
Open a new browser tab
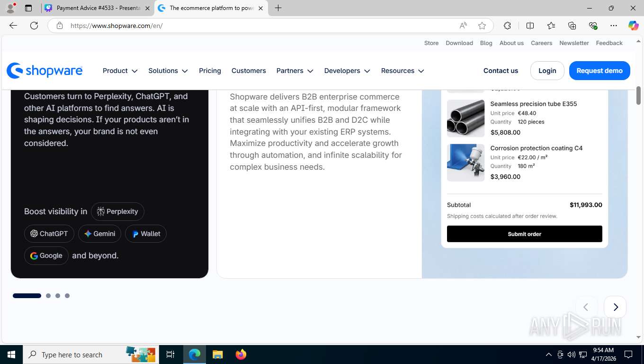pyautogui.click(x=278, y=8)
